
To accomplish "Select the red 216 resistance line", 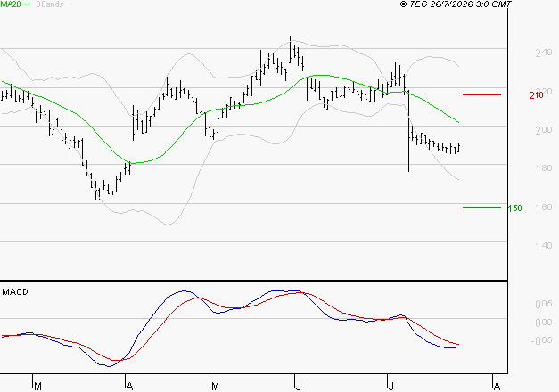I will point(481,94).
